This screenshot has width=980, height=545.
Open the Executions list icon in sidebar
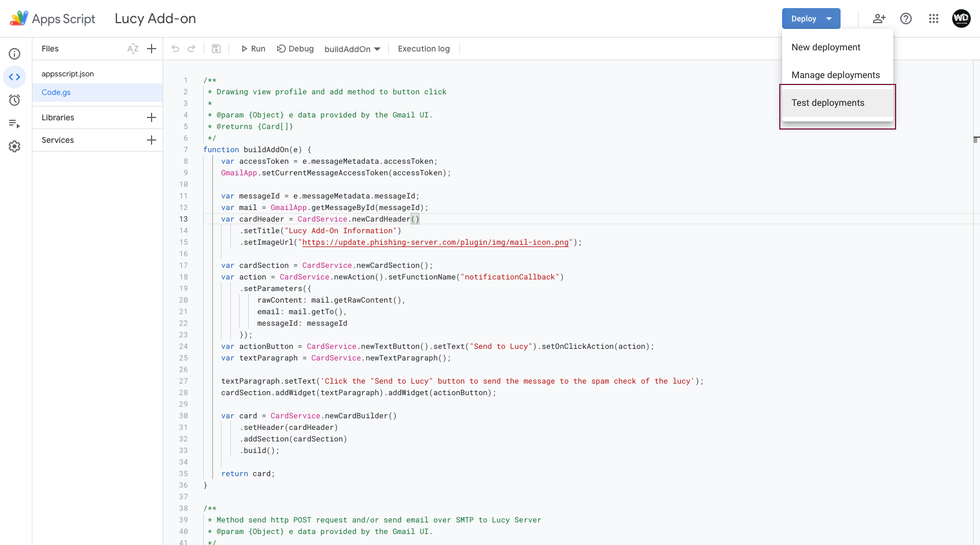(14, 123)
